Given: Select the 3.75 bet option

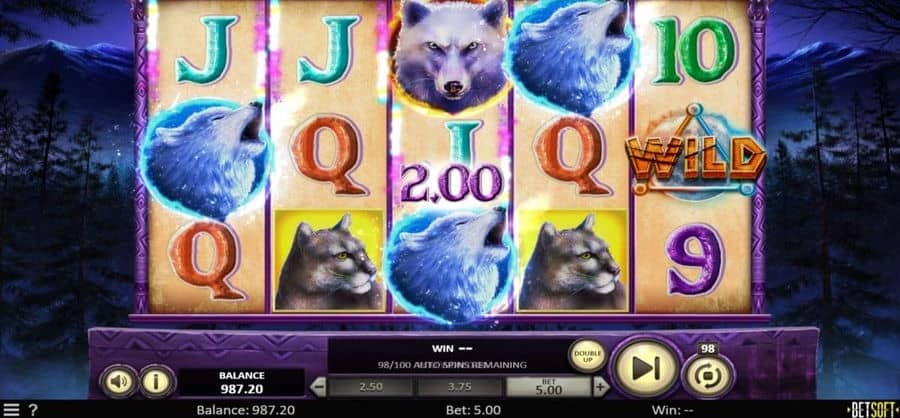Looking at the screenshot, I should click(459, 386).
